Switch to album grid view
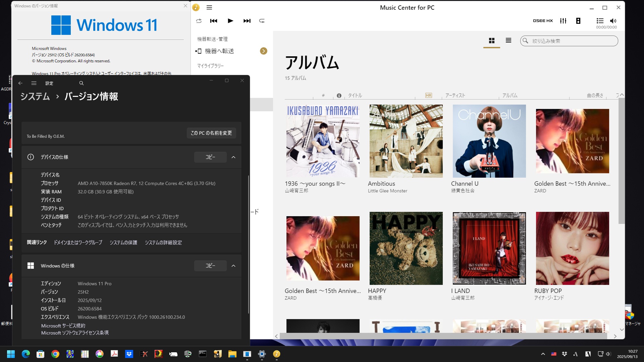The image size is (644, 362). coord(492,41)
